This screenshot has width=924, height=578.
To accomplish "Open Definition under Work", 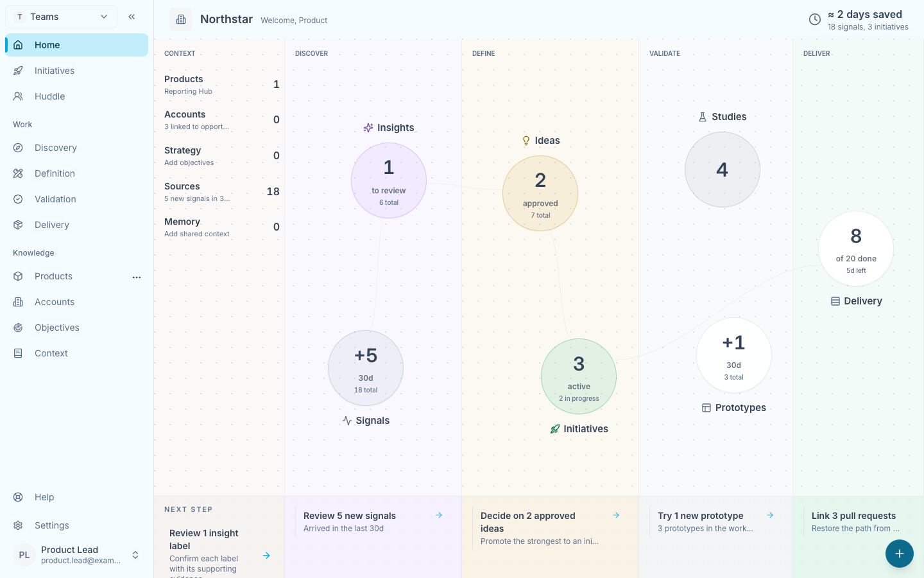I will click(x=76, y=173).
